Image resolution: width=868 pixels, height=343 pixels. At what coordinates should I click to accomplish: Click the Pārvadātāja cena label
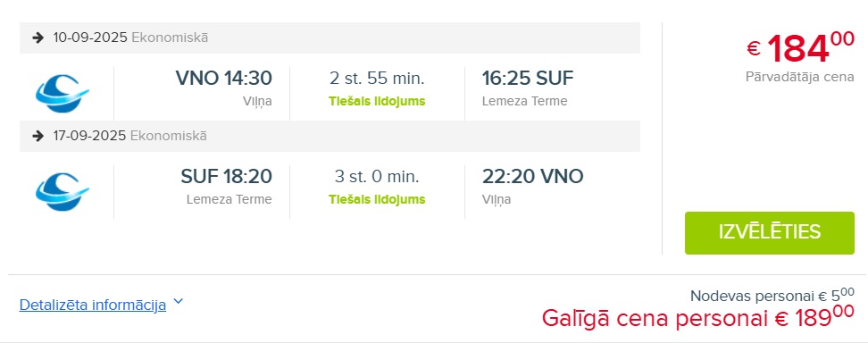point(800,77)
